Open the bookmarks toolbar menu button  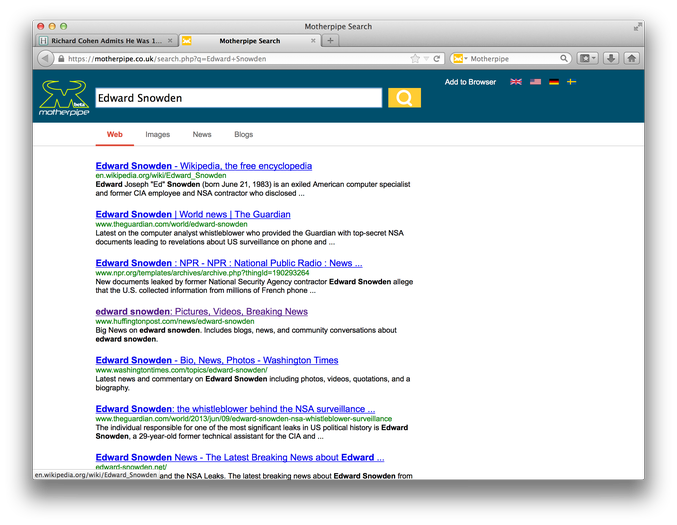click(x=587, y=58)
